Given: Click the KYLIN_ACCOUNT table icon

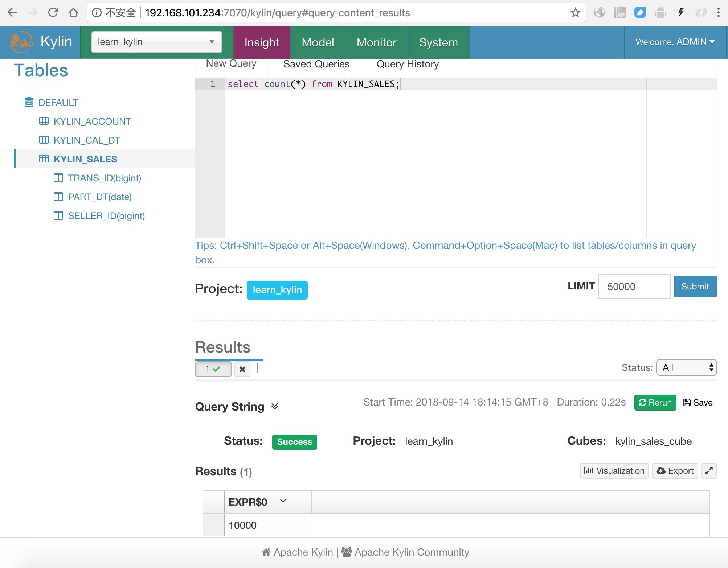Looking at the screenshot, I should (44, 121).
